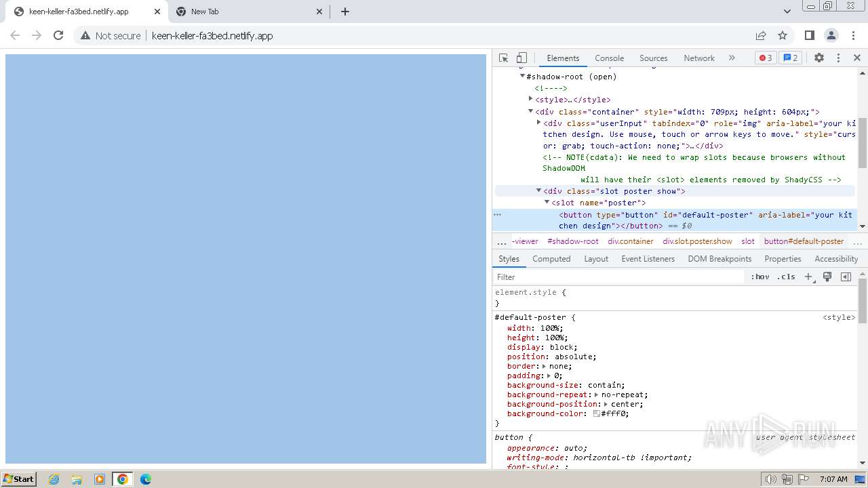The height and width of the screenshot is (488, 868).
Task: Select the #shadow-root breadcrumb
Action: (x=573, y=241)
